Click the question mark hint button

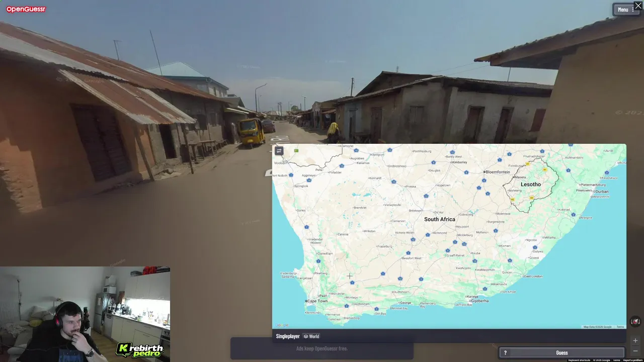(x=505, y=352)
